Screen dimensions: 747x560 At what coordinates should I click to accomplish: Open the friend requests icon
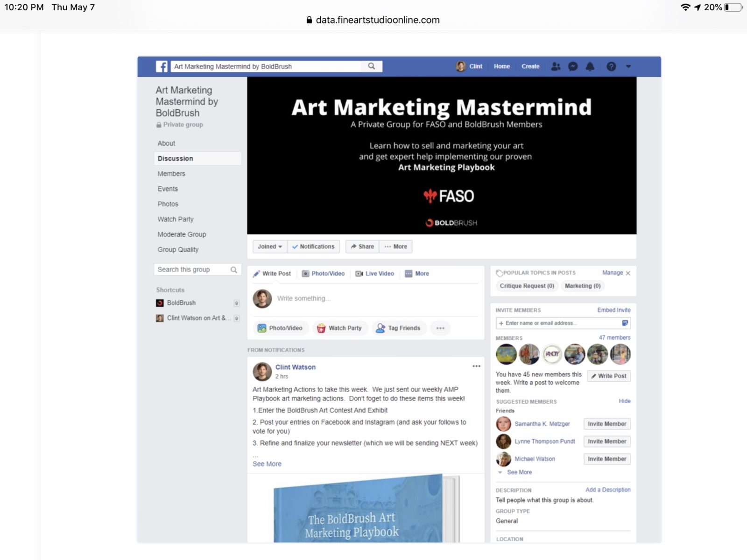556,66
